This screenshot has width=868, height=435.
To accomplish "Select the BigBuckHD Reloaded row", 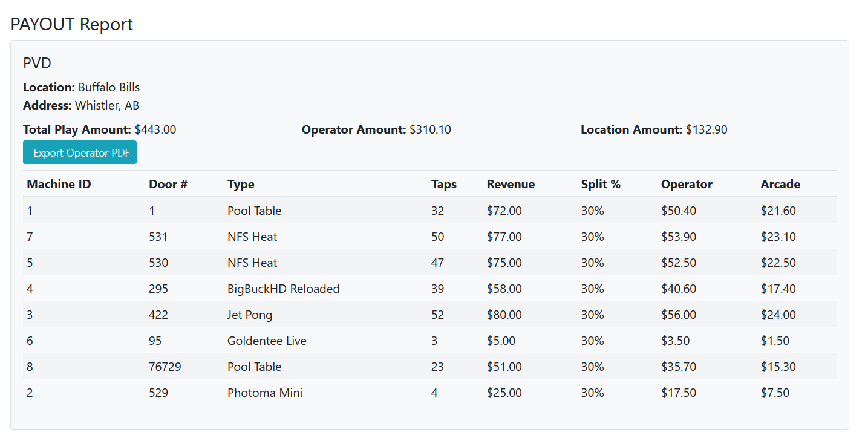I will 283,289.
